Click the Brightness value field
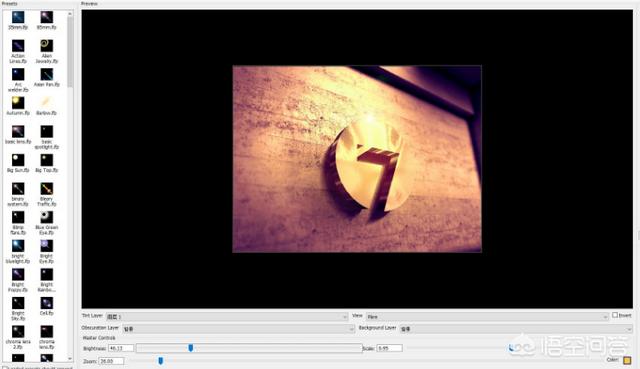 (121, 348)
